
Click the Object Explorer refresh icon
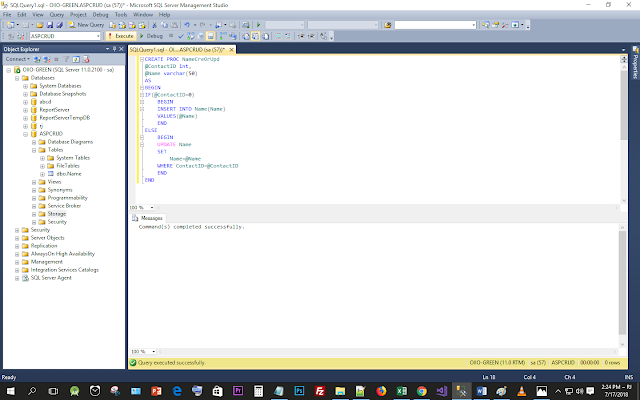click(x=76, y=59)
